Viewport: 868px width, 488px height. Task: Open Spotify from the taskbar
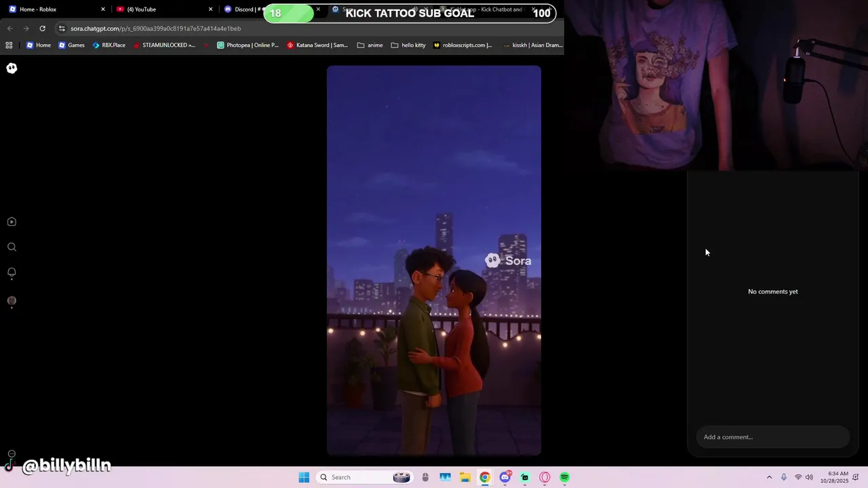tap(565, 477)
